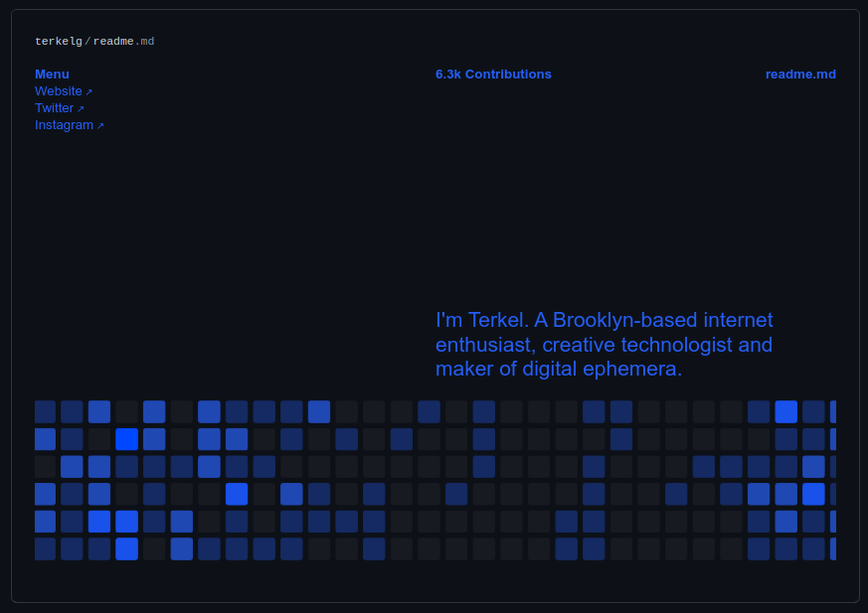Screen dimensions: 868x613
Task: Click "terkelg" in the breadcrumb path
Action: pos(59,42)
